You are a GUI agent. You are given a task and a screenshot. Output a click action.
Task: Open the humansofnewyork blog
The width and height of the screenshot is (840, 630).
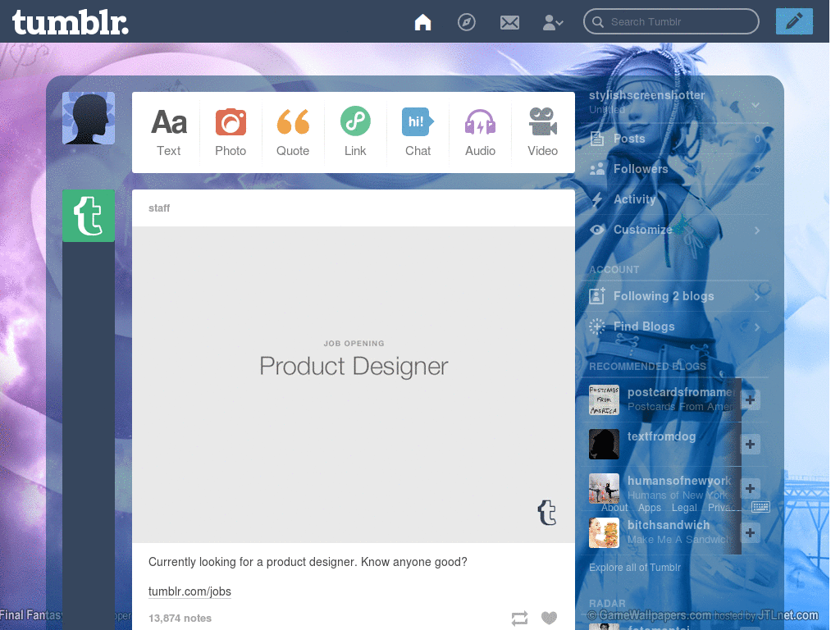click(x=679, y=481)
